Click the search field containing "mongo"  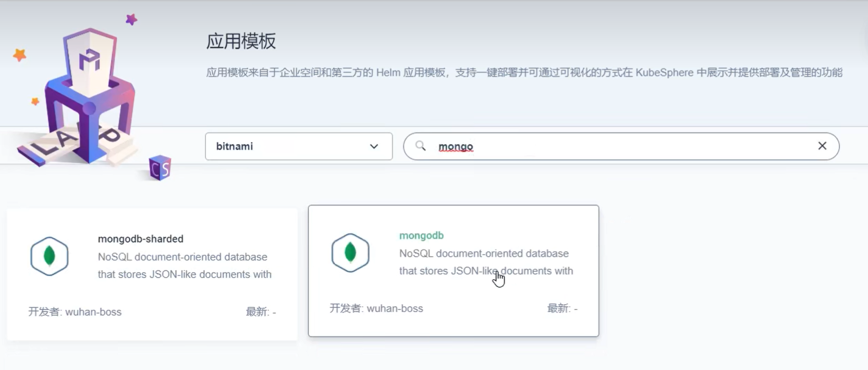621,146
